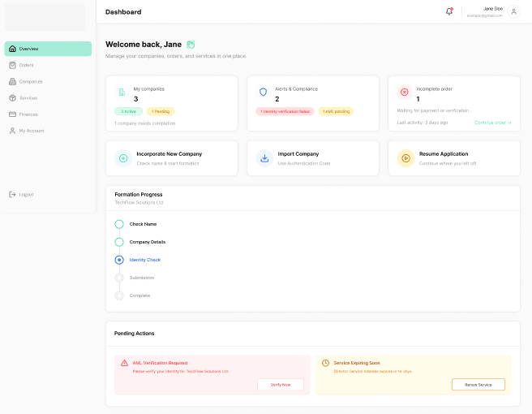Screen dimensions: 532x414
Task: Go to Overview in the sidebar
Action: 48,49
